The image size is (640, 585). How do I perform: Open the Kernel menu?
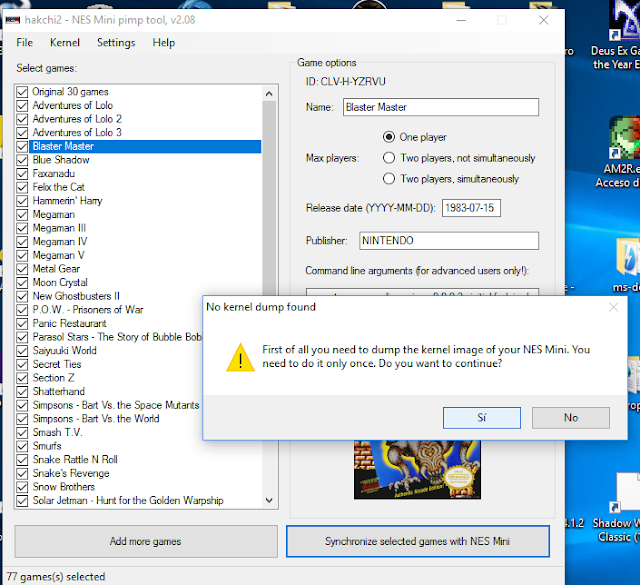(x=65, y=43)
